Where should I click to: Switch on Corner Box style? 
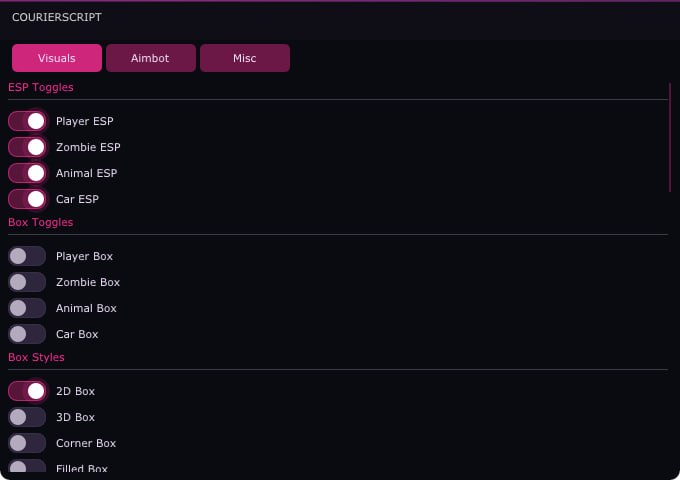(x=27, y=443)
